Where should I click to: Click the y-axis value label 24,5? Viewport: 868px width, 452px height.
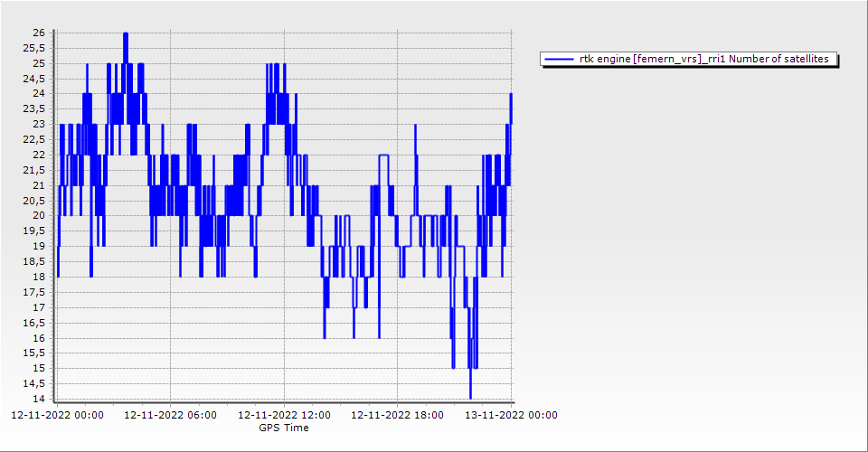(x=35, y=78)
